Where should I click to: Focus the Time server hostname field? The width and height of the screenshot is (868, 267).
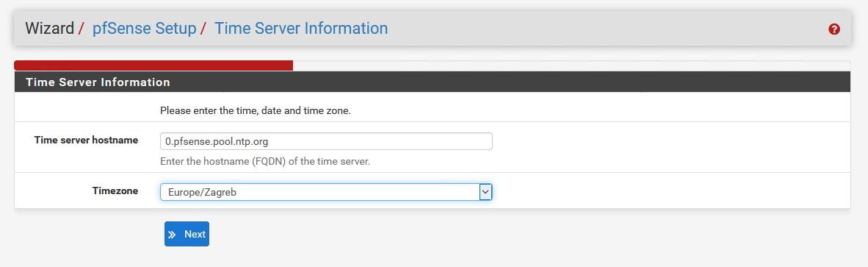coord(326,141)
